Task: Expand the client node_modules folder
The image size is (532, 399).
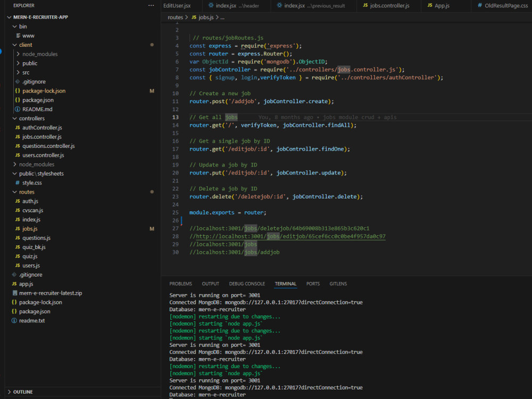Action: coord(18,54)
